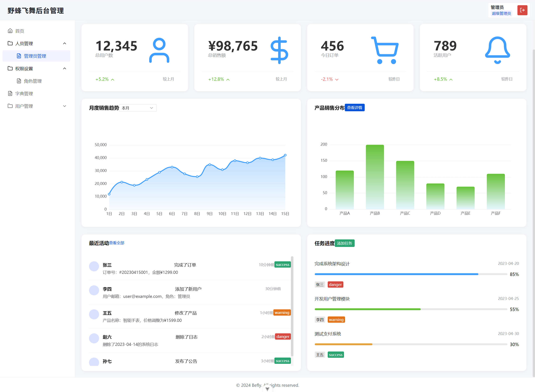The height and width of the screenshot is (392, 535).
Task: Click the recent activity list scrollbar
Action: (292, 306)
